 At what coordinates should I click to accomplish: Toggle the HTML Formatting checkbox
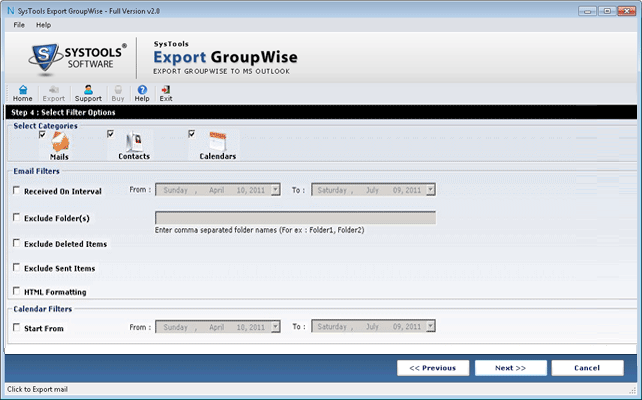(16, 291)
